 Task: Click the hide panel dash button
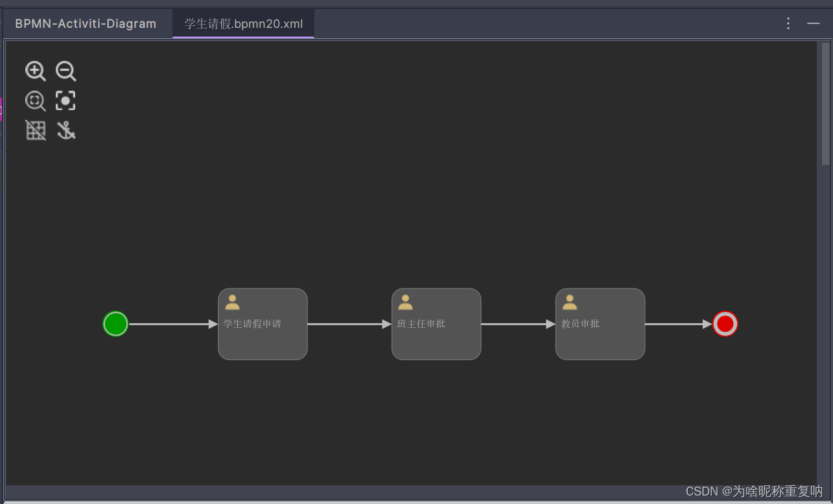(814, 23)
